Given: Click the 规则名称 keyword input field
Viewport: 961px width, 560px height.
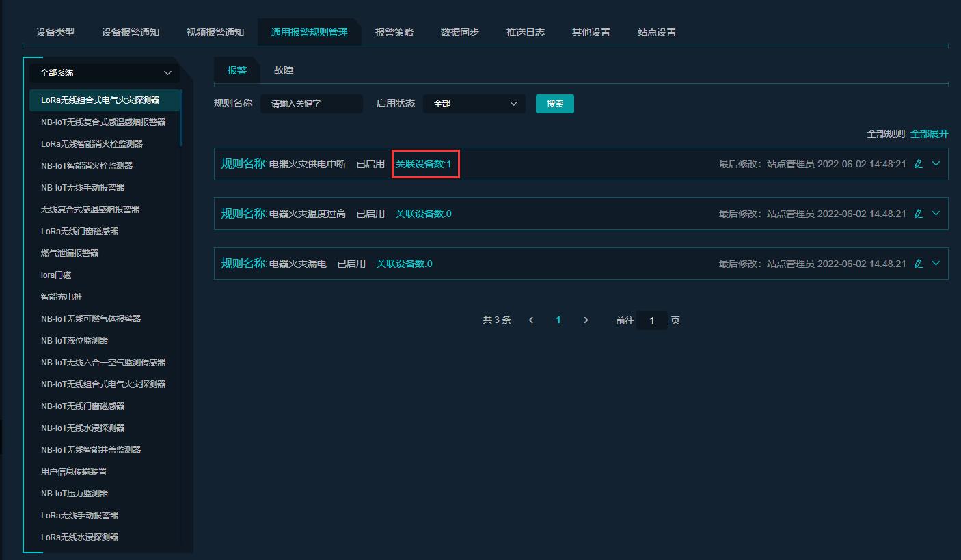Looking at the screenshot, I should [312, 104].
